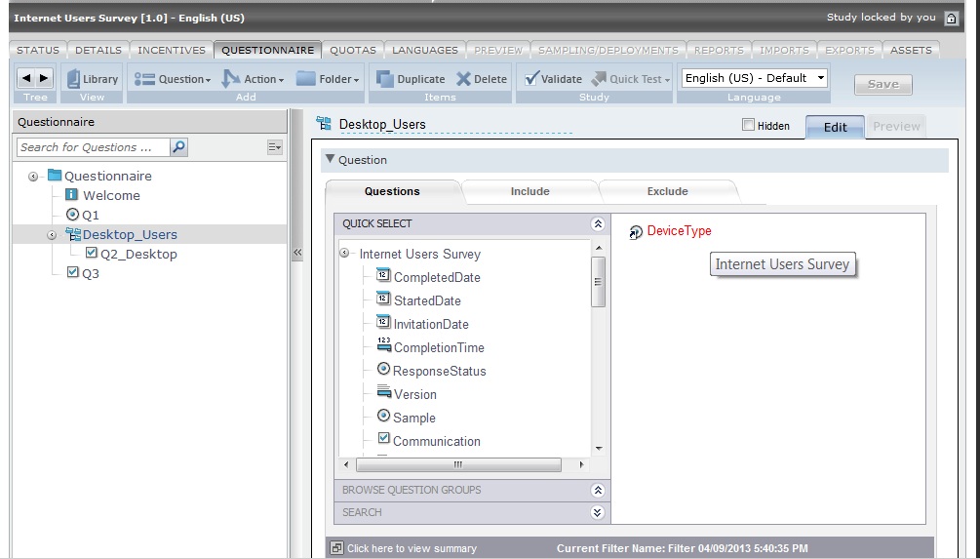Click the question search magnifier icon
980x559 pixels.
(178, 147)
